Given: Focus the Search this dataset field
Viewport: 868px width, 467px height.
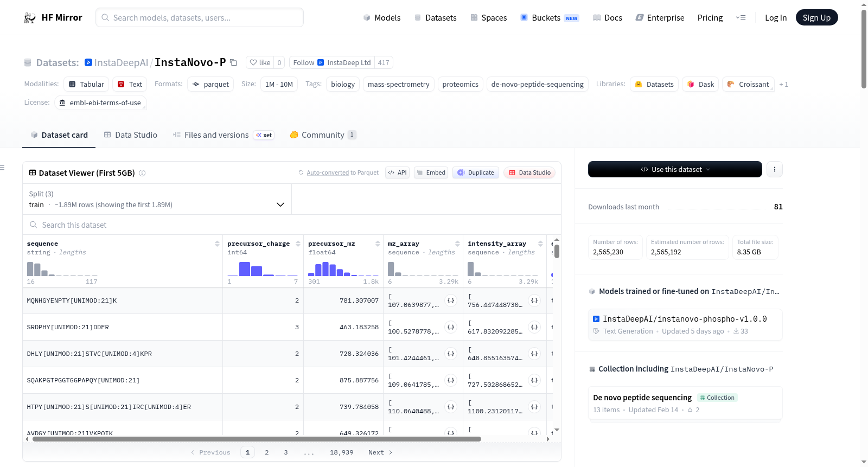Looking at the screenshot, I should point(292,225).
